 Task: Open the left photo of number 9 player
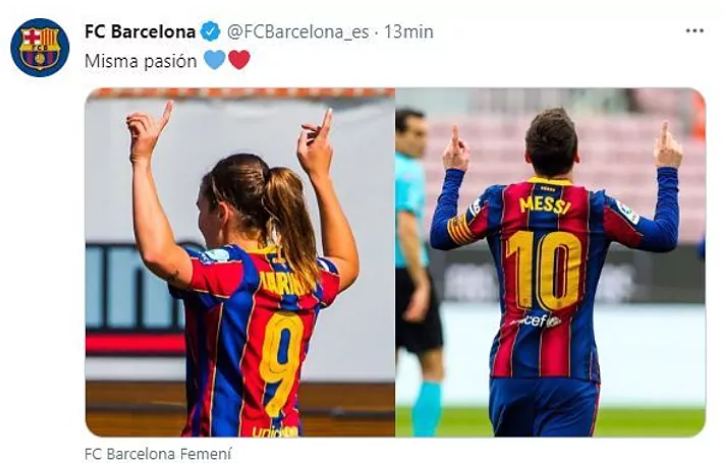pyautogui.click(x=240, y=262)
